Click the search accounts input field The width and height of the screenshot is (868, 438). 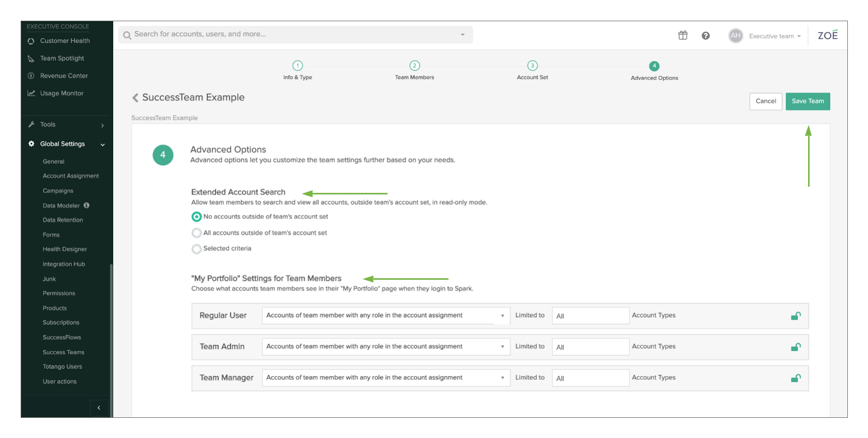tap(295, 35)
